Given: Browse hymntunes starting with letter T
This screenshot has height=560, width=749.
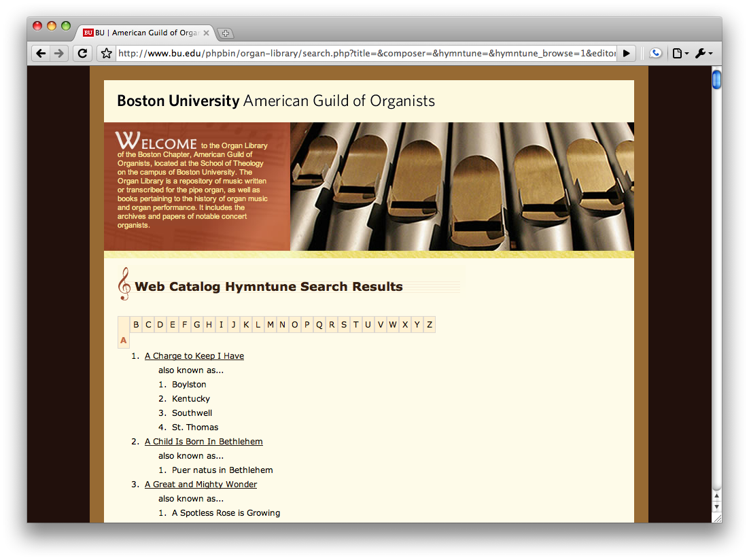Looking at the screenshot, I should (x=356, y=324).
